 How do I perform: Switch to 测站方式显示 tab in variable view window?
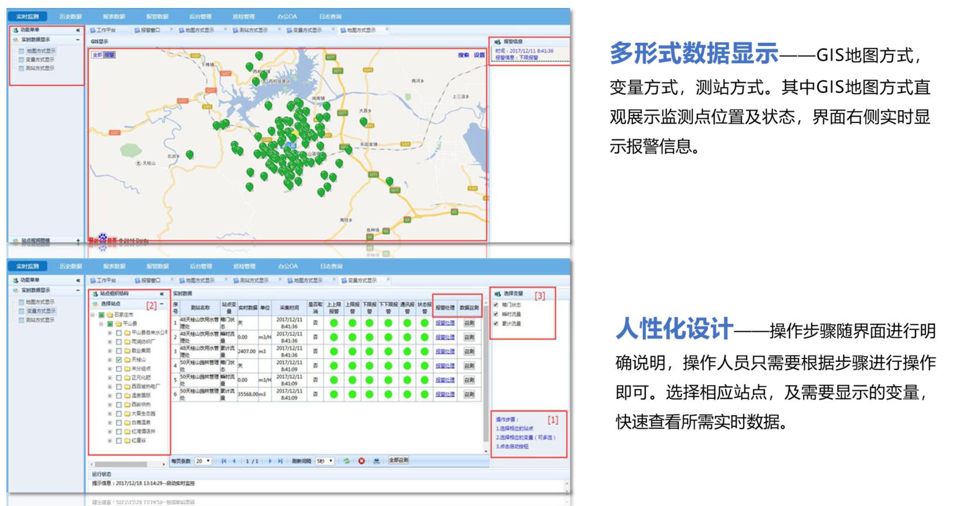[x=254, y=281]
